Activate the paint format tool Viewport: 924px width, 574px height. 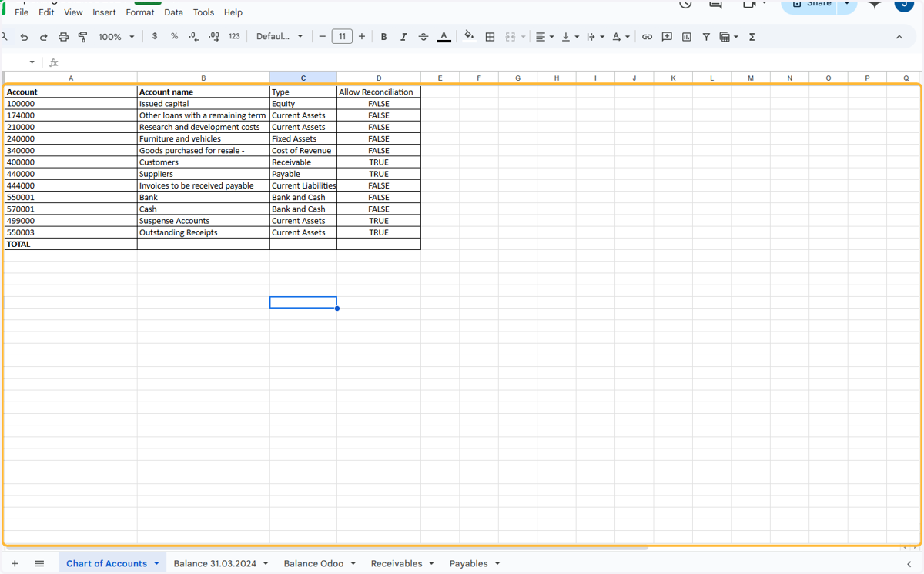(82, 37)
